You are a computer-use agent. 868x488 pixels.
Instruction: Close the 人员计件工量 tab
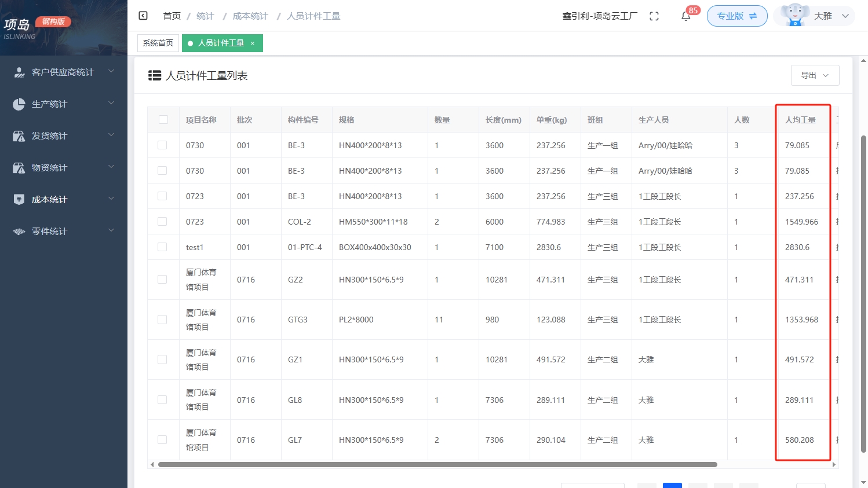(x=252, y=43)
